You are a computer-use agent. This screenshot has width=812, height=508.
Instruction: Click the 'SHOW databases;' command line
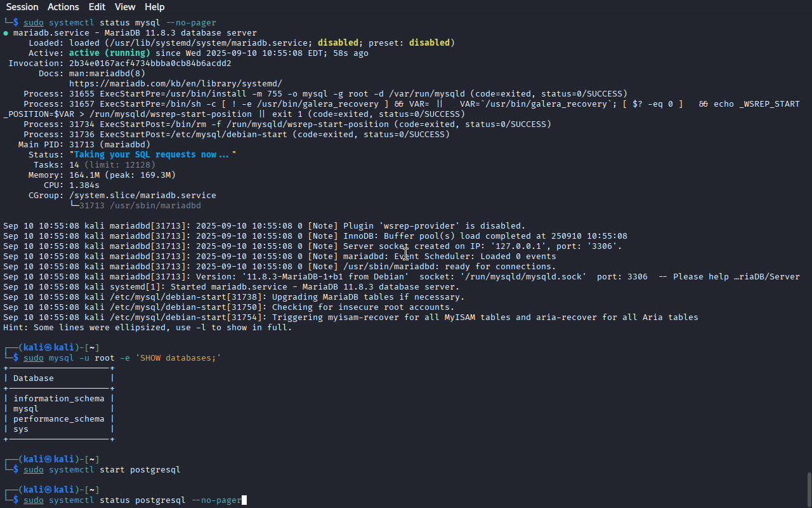click(x=122, y=358)
